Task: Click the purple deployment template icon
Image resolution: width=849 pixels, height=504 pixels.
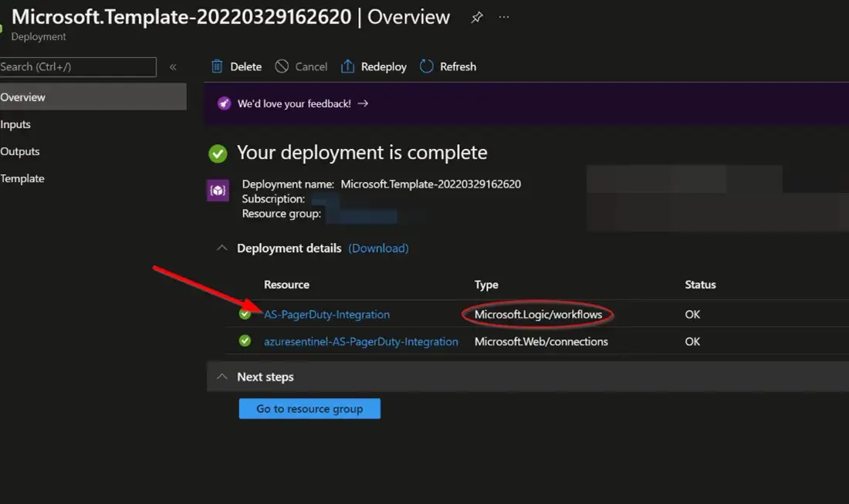Action: pos(218,191)
